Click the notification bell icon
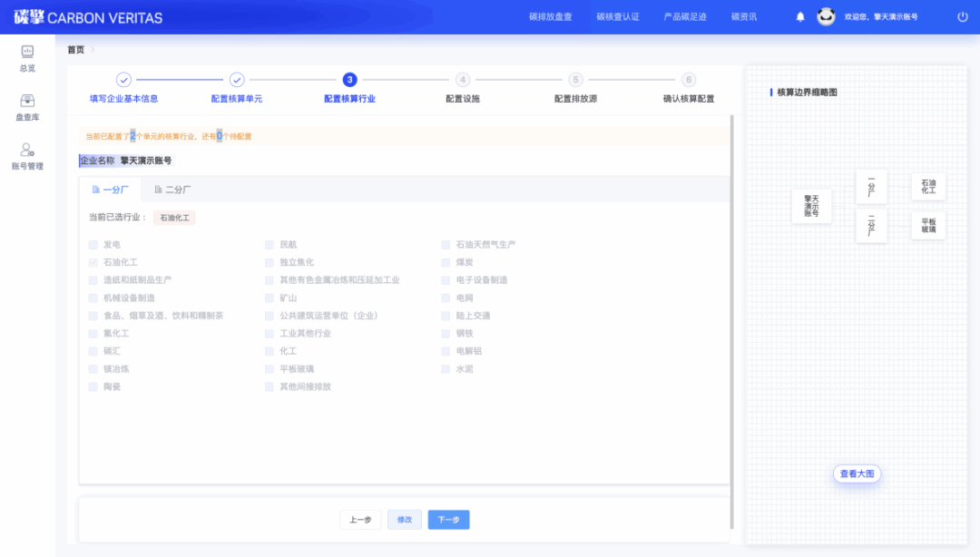Screen dimensions: 980x557 pyautogui.click(x=800, y=17)
